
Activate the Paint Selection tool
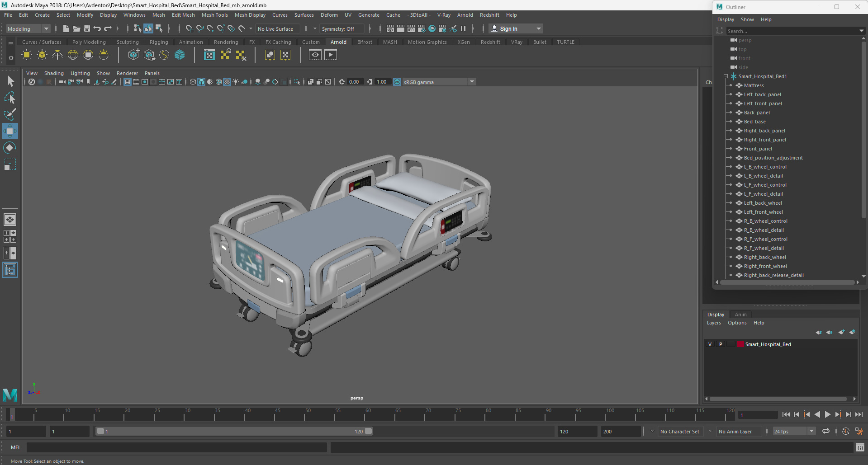(9, 114)
